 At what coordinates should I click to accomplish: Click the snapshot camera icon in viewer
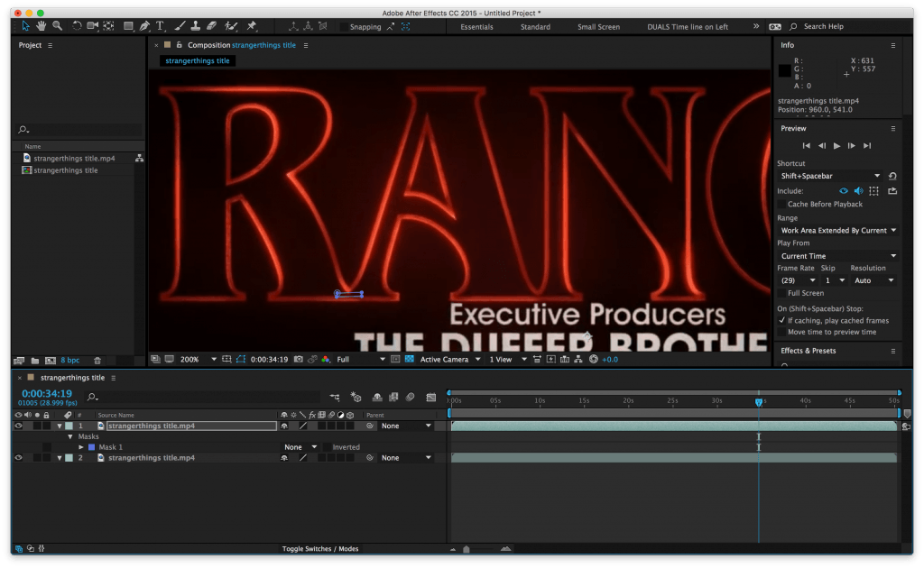299,359
